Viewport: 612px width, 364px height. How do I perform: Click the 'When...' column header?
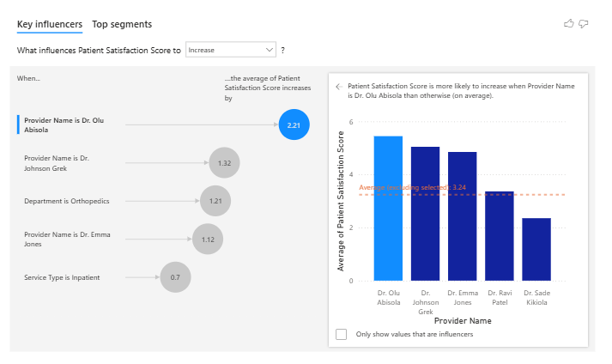point(28,78)
